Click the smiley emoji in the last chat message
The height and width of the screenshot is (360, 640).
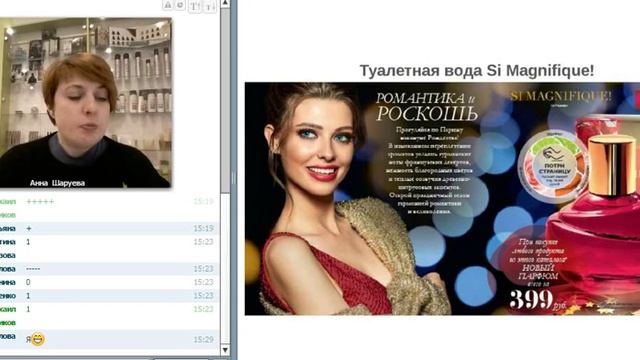38,339
